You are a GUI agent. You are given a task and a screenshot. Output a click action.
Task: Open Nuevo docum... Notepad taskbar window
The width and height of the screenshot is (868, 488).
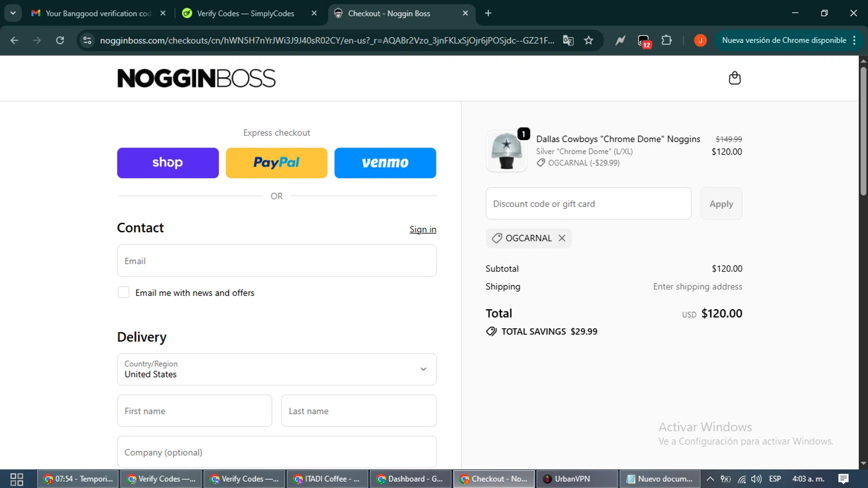tap(660, 479)
